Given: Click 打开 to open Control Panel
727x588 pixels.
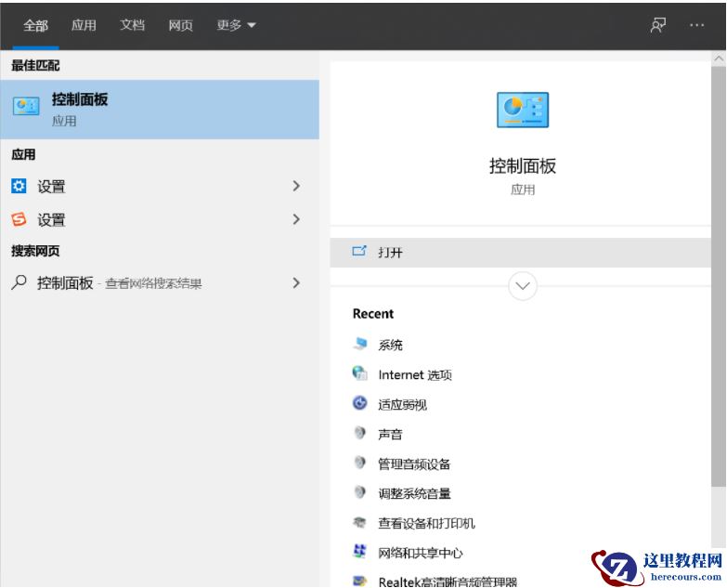Looking at the screenshot, I should (x=520, y=253).
